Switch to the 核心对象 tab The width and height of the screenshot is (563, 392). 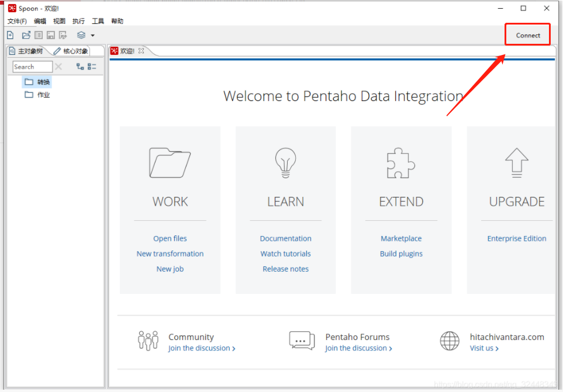71,51
